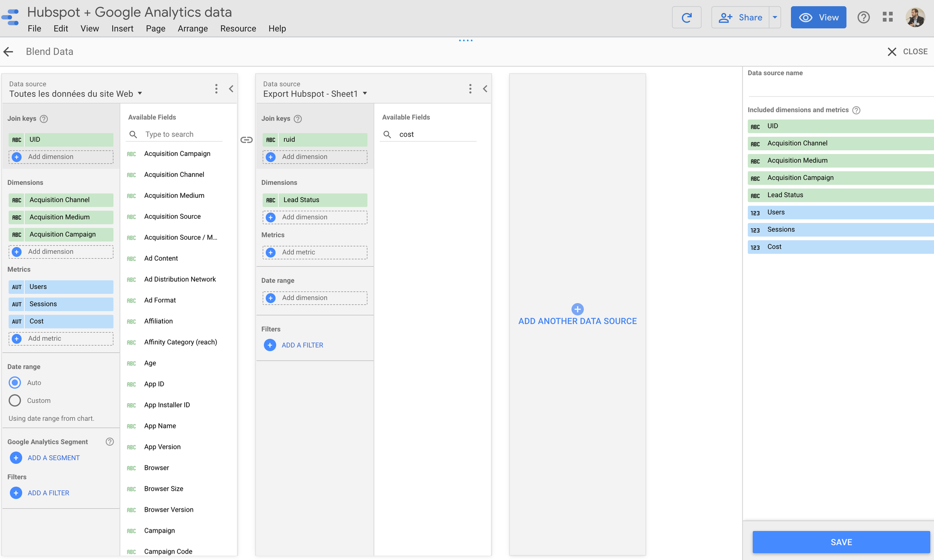Click help icon for Google Analytics Segment
Image resolution: width=934 pixels, height=560 pixels.
pyautogui.click(x=109, y=442)
